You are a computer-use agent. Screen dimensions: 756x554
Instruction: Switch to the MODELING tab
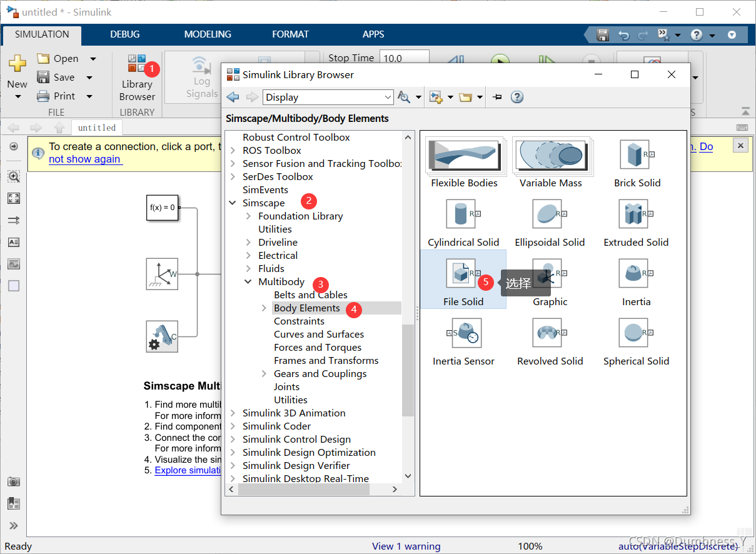point(208,34)
